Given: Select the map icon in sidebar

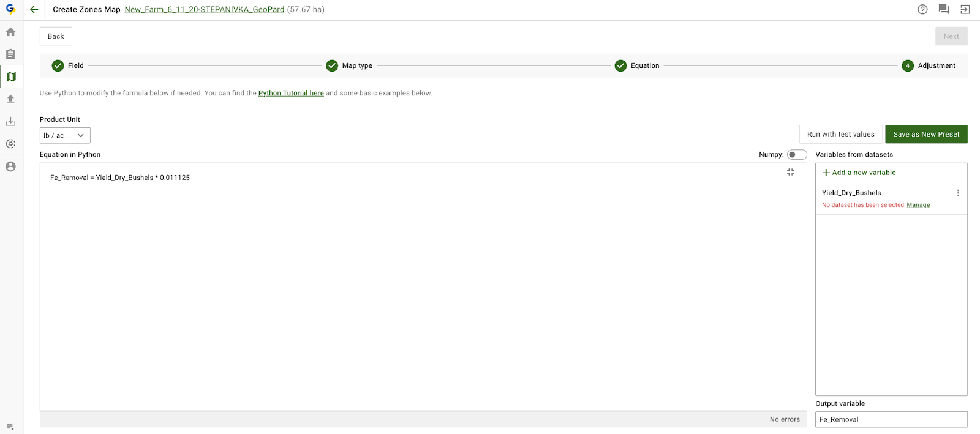Looking at the screenshot, I should tap(10, 77).
